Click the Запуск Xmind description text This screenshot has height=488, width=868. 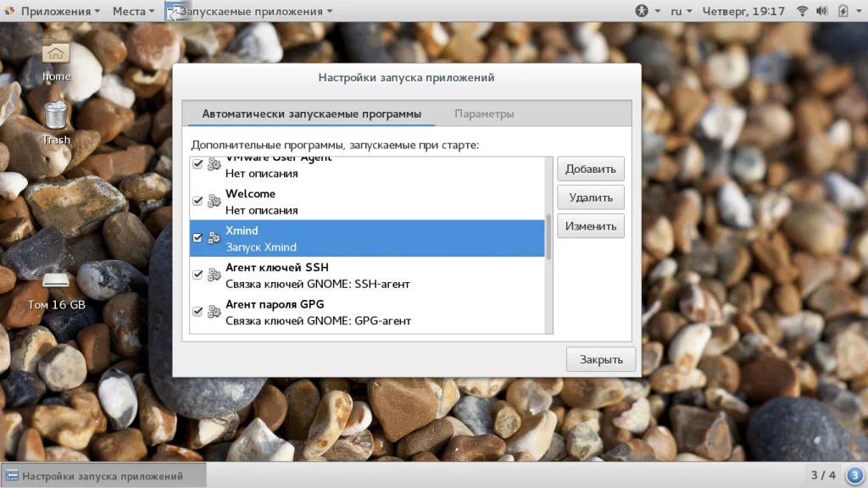(261, 247)
